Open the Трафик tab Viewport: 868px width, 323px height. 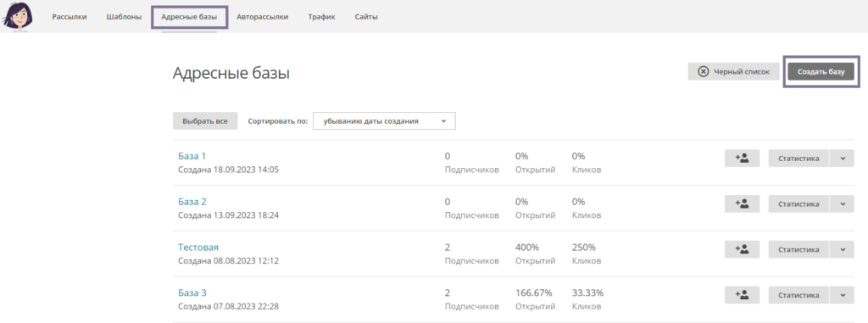coord(321,17)
